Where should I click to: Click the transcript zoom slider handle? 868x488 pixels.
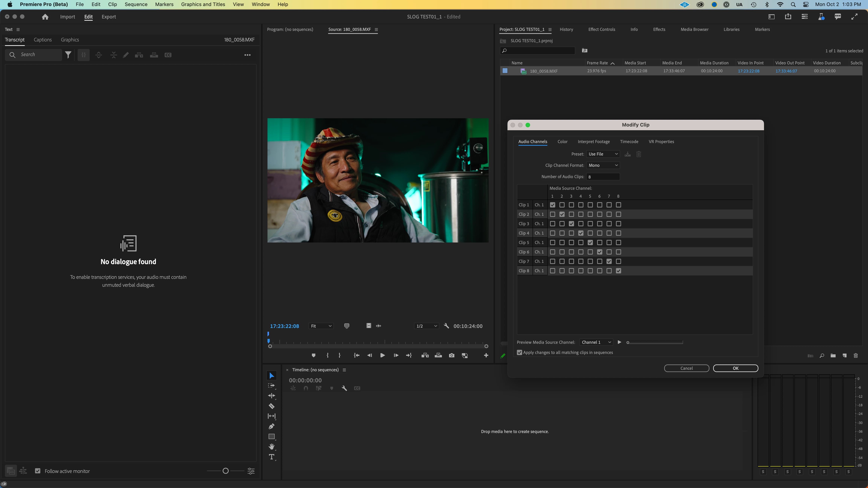225,471
